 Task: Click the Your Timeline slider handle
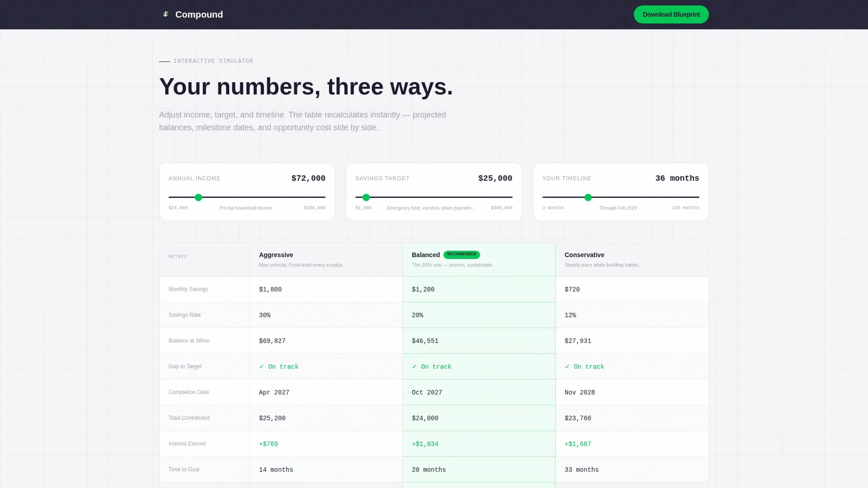588,197
